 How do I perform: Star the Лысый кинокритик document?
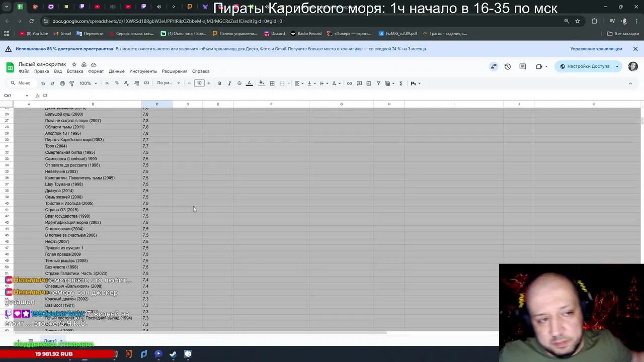[74, 64]
